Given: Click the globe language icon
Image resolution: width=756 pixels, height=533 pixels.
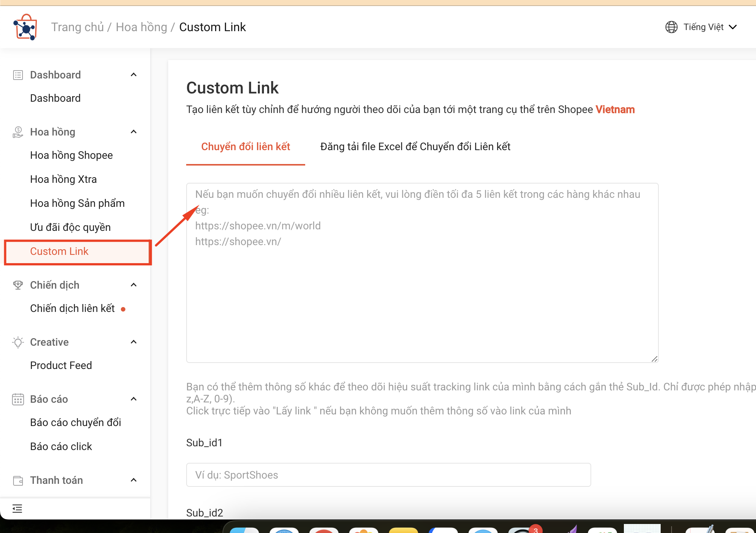Looking at the screenshot, I should click(x=671, y=27).
